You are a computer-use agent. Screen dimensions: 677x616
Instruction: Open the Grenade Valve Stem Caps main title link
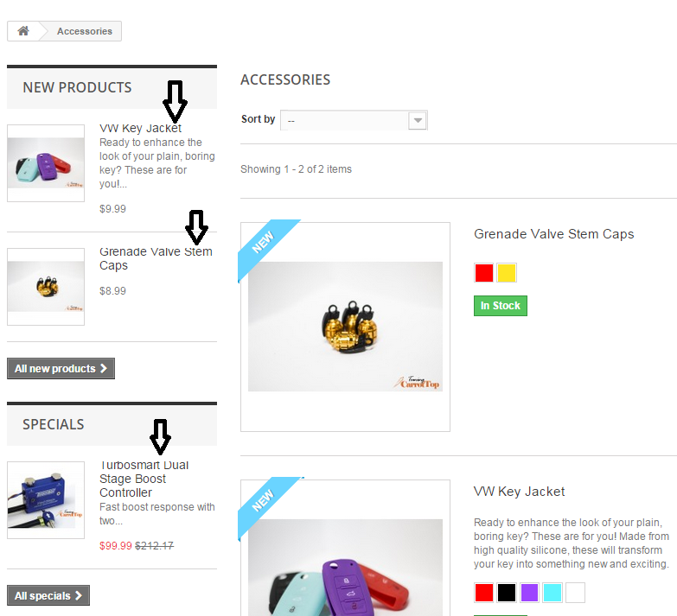click(553, 234)
